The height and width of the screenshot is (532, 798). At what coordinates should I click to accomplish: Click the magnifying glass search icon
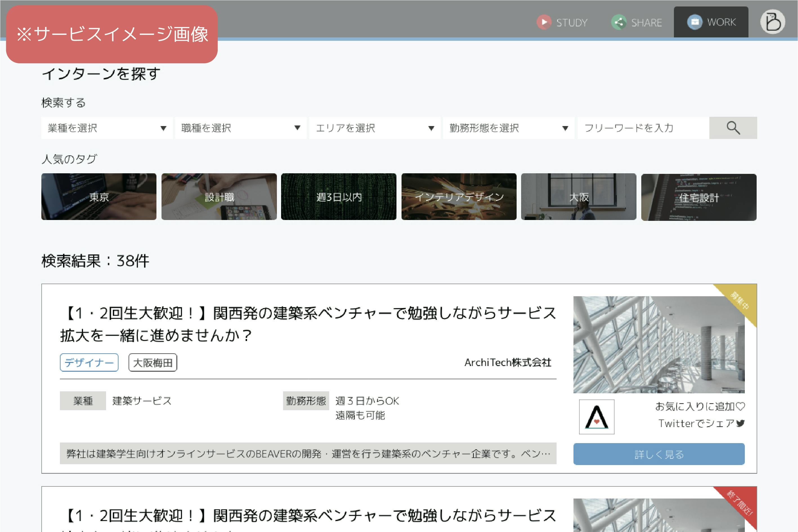[x=733, y=128]
